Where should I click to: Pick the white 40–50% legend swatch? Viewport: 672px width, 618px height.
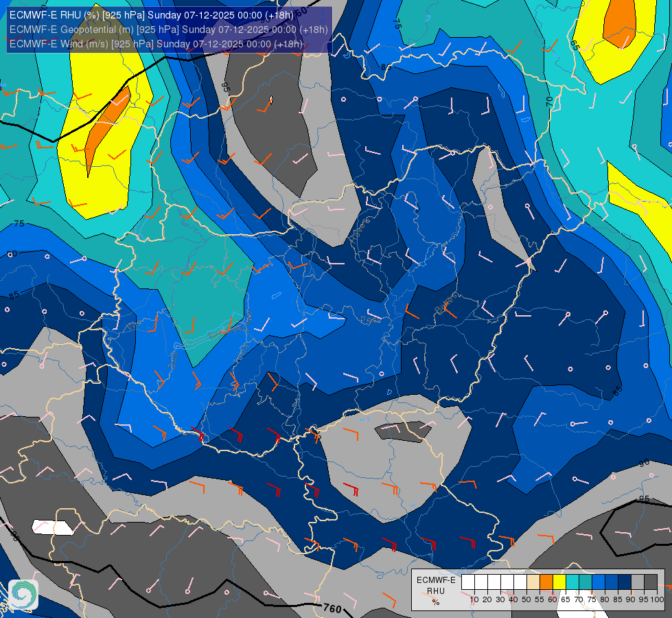point(520,582)
